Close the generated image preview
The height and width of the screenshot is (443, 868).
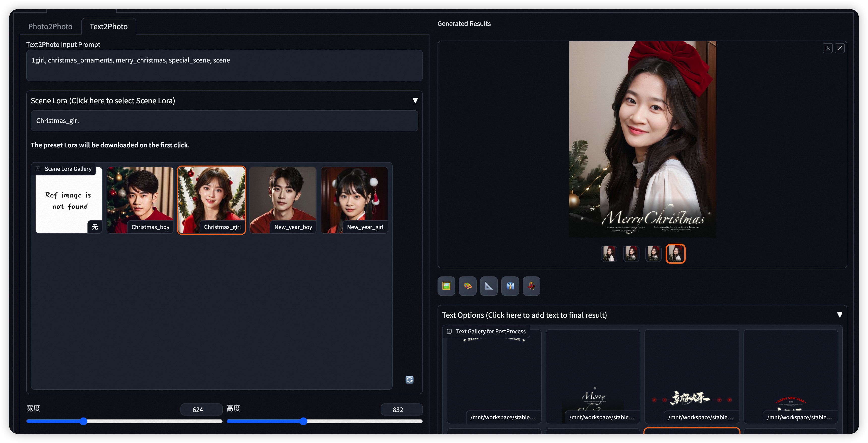(x=839, y=48)
